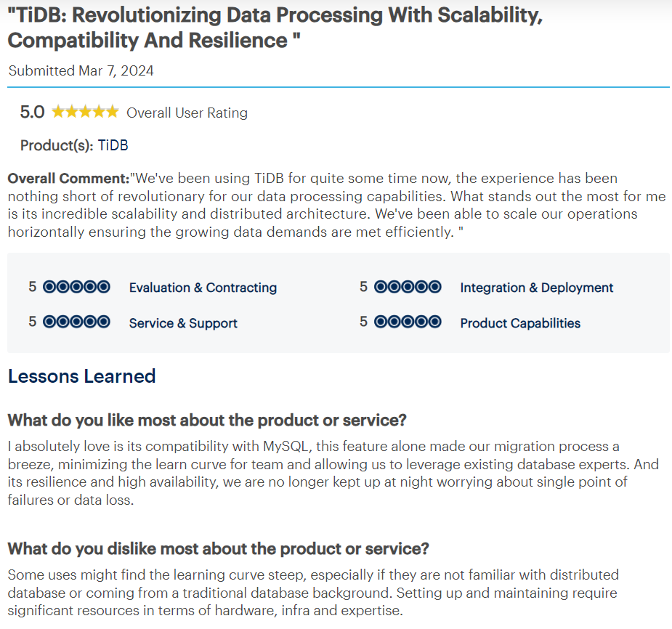Click last rating circle for Service & Support
Screen dimensions: 672x629
pos(104,322)
